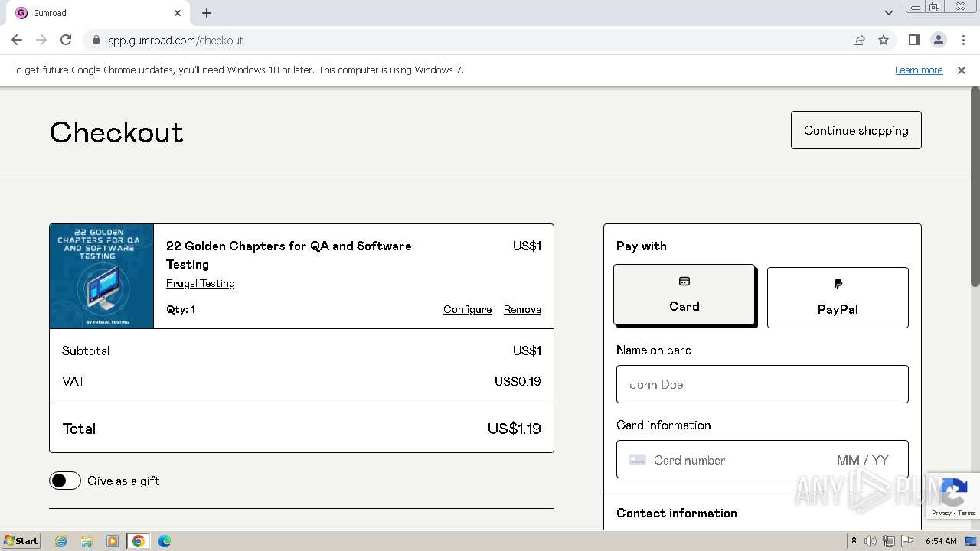Expand the tab search dropdown arrow
980x551 pixels.
(888, 13)
